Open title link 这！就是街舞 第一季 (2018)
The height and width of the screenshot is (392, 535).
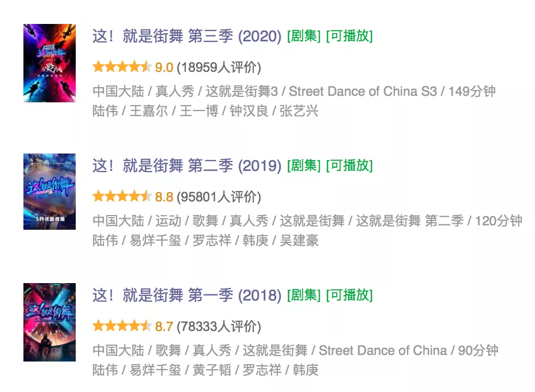coord(187,295)
